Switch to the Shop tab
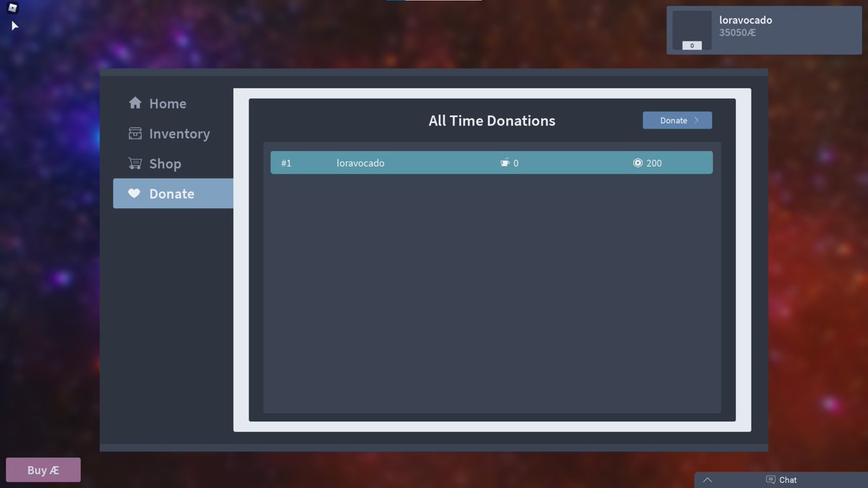Viewport: 868px width, 488px height. click(x=165, y=163)
